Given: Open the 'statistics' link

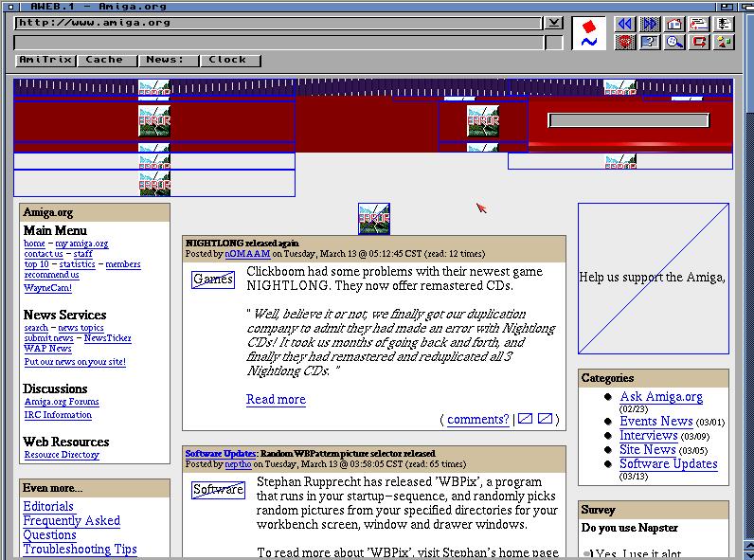Looking at the screenshot, I should (x=77, y=264).
